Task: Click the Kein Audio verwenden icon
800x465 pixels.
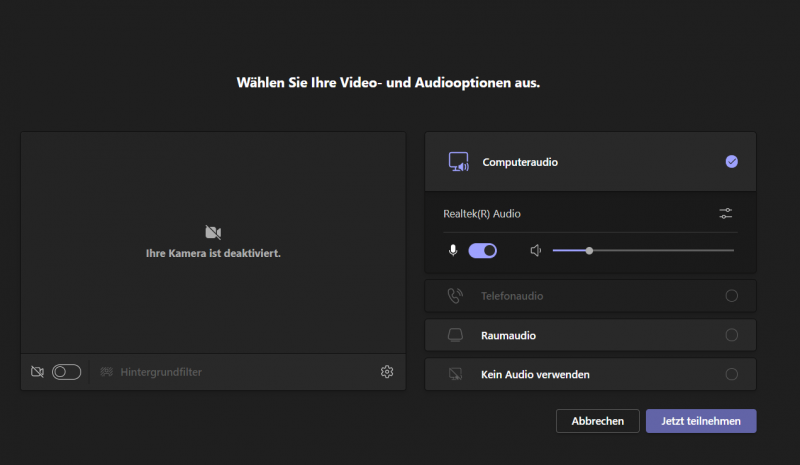Action: coord(455,374)
